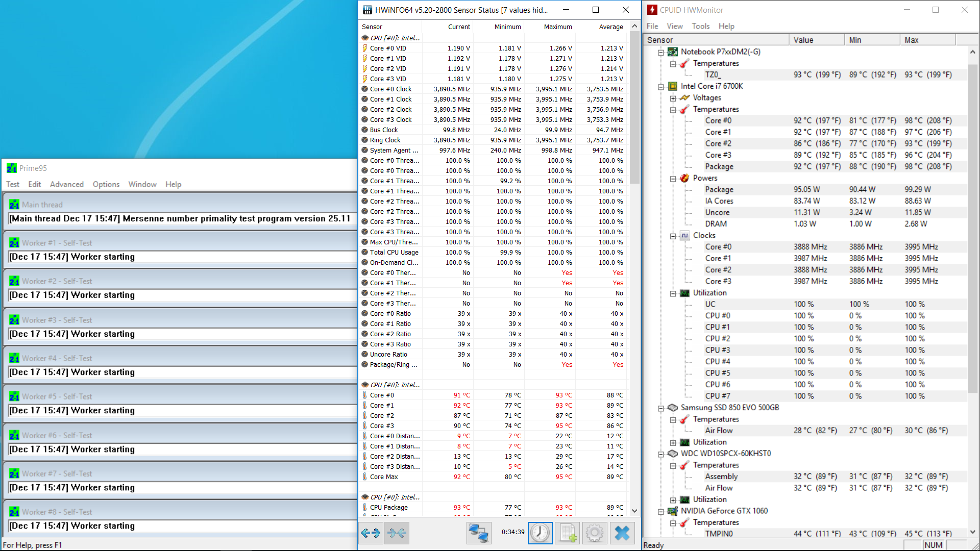This screenshot has width=980, height=551.
Task: Click the Value column header in HWMonitor
Action: click(817, 40)
